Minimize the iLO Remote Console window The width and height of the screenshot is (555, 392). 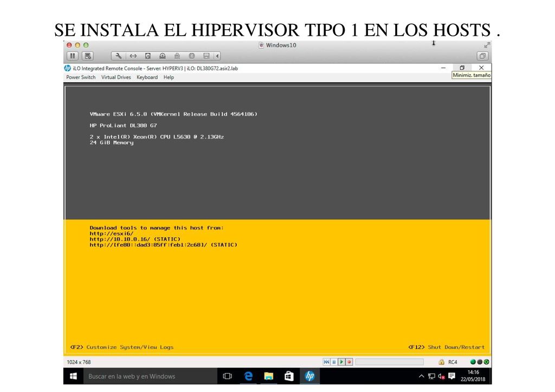[443, 68]
